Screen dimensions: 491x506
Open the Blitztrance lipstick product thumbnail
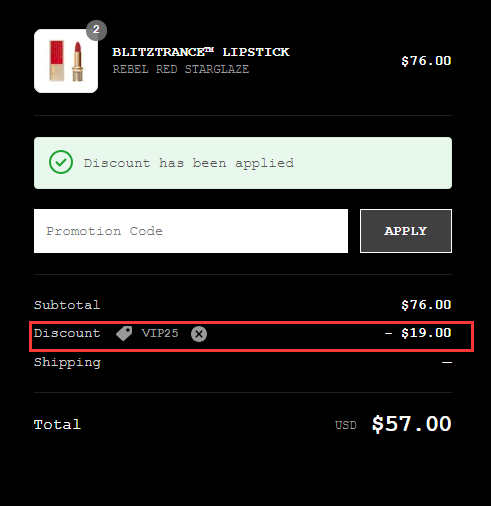(66, 61)
